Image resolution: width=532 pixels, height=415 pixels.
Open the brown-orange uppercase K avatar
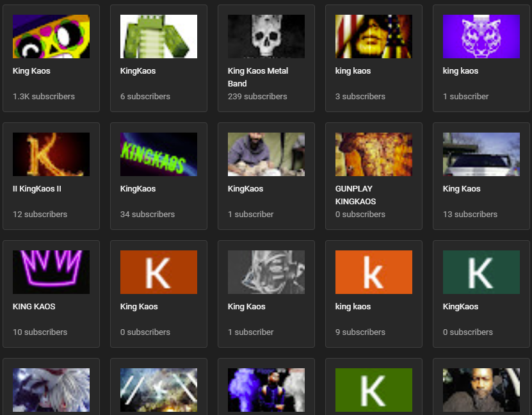[x=159, y=272]
